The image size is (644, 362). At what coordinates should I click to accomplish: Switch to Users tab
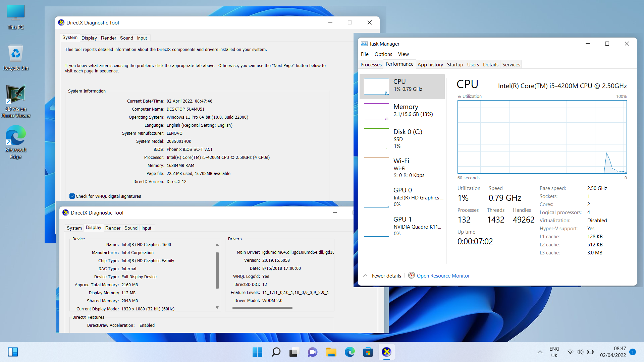click(473, 64)
